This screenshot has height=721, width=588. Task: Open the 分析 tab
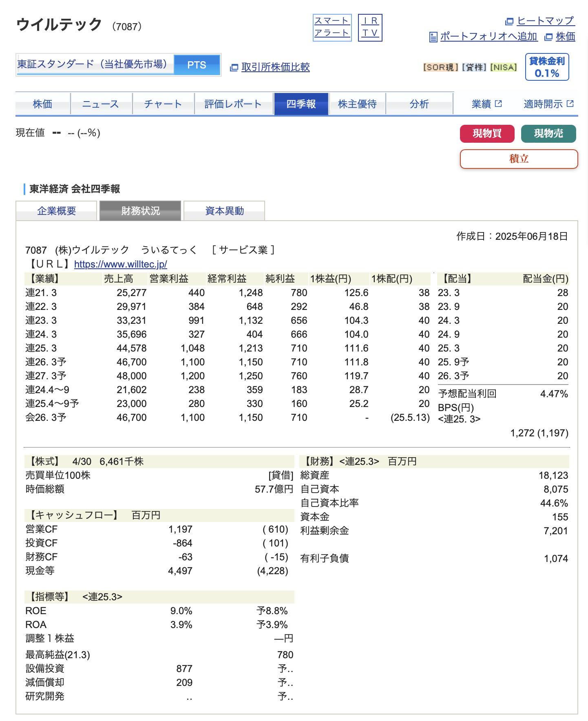point(419,104)
